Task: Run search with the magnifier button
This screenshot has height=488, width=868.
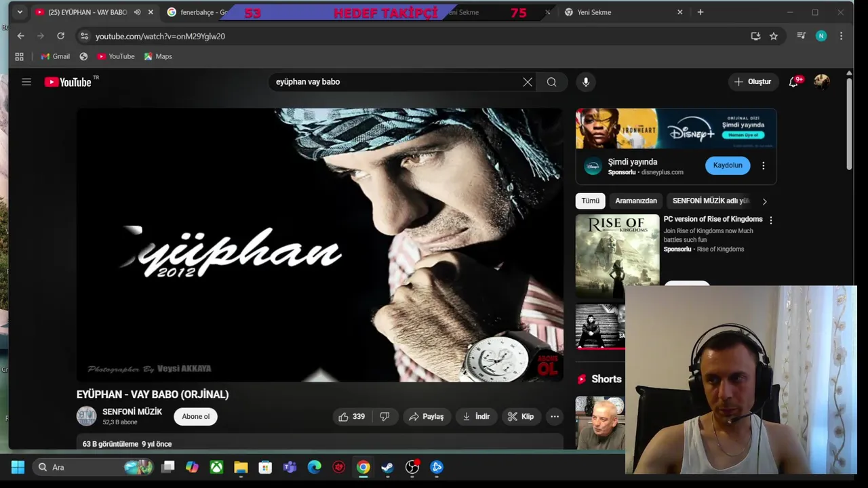Action: 552,82
